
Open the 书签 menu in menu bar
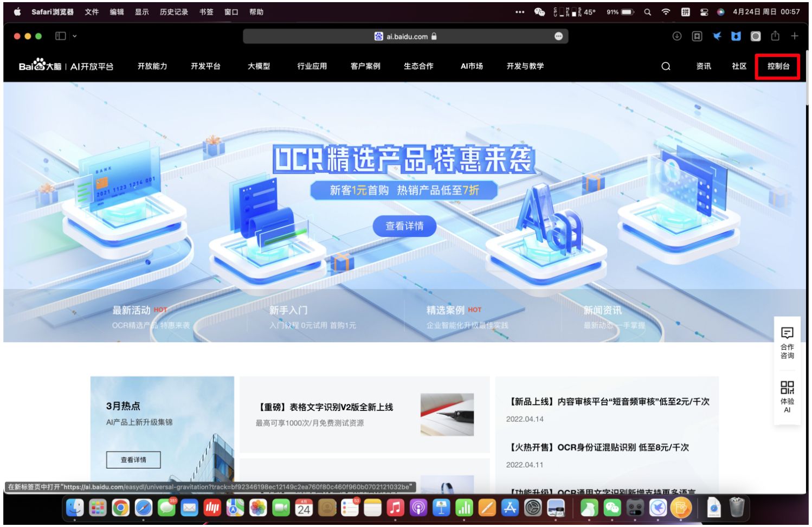pyautogui.click(x=206, y=11)
